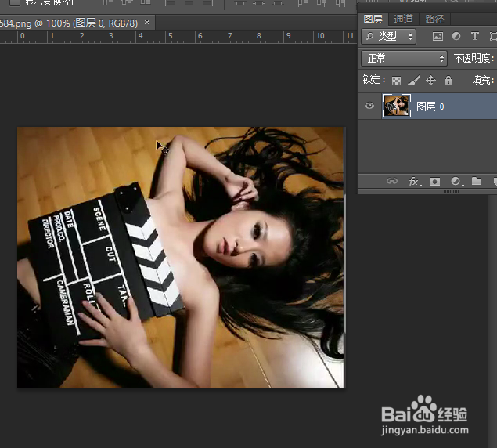Viewport: 497px width, 448px height.
Task: Create a new layer group folder
Action: tap(477, 181)
